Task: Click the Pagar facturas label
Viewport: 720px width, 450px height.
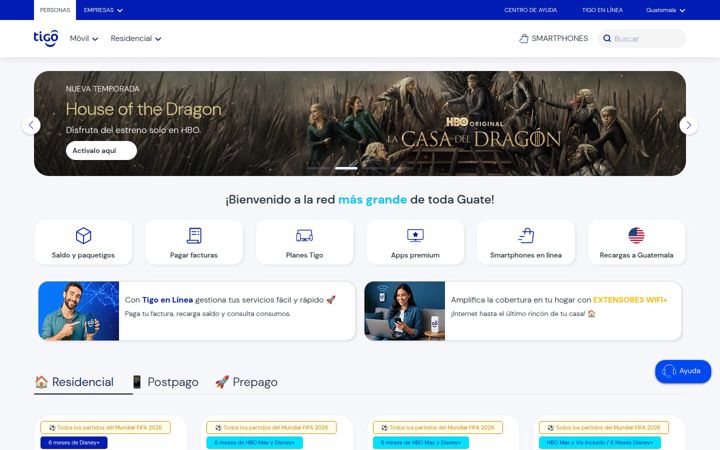Action: click(194, 255)
